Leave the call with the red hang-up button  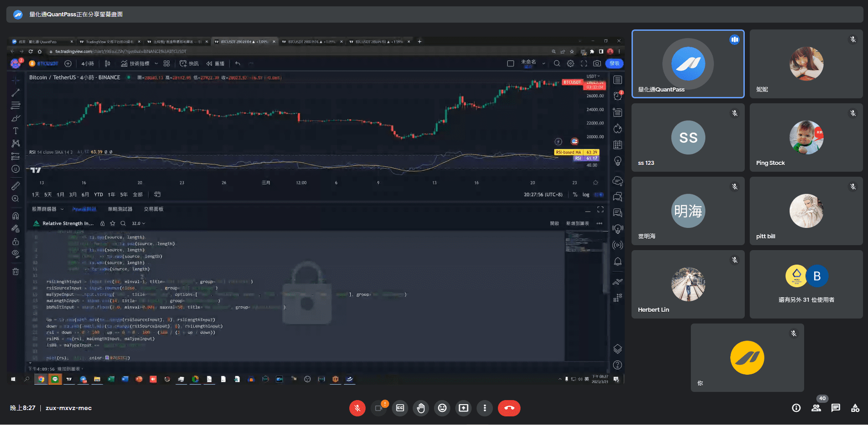coord(509,408)
